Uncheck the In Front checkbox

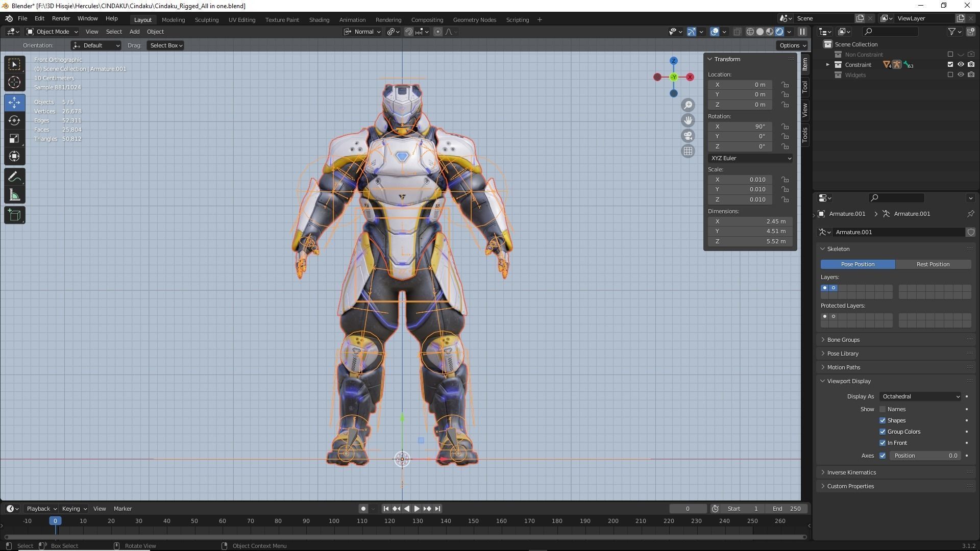click(883, 443)
